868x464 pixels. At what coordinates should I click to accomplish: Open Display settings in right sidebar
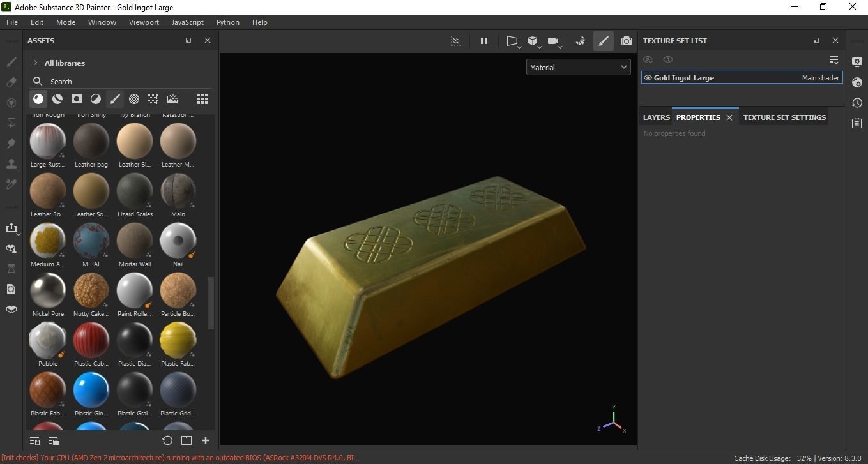857,62
